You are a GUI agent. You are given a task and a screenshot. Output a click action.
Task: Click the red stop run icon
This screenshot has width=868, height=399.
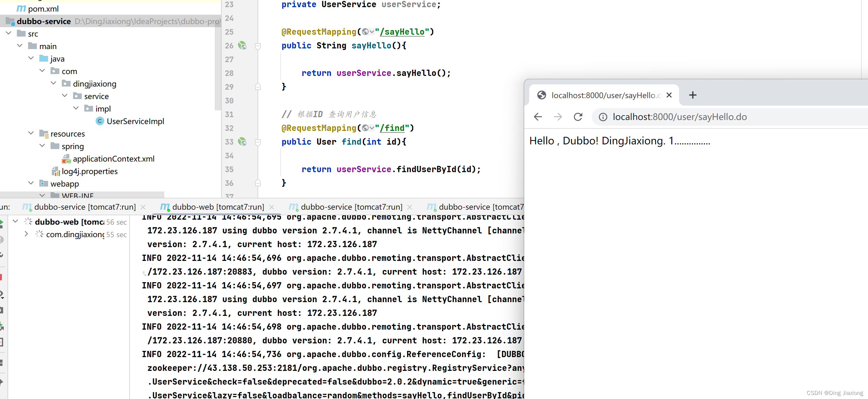pos(1,277)
